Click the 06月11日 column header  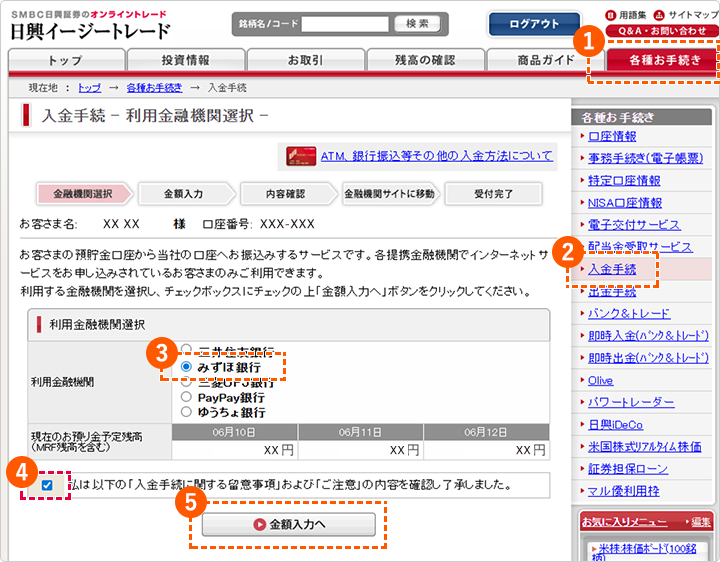pyautogui.click(x=360, y=432)
